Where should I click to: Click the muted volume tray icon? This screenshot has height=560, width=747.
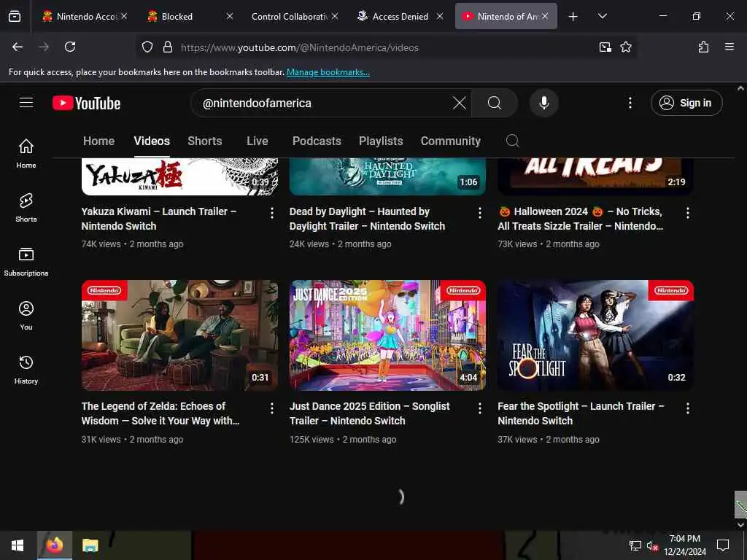pyautogui.click(x=652, y=546)
